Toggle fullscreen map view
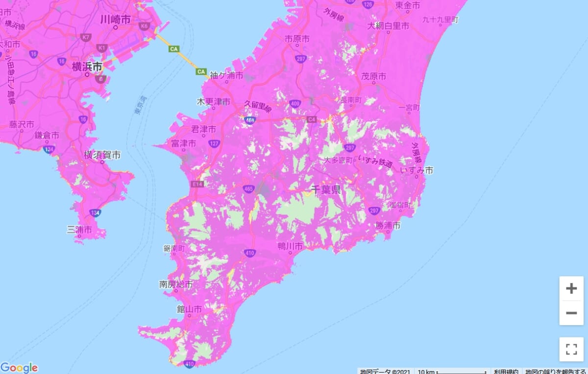588x374 pixels. [x=571, y=349]
